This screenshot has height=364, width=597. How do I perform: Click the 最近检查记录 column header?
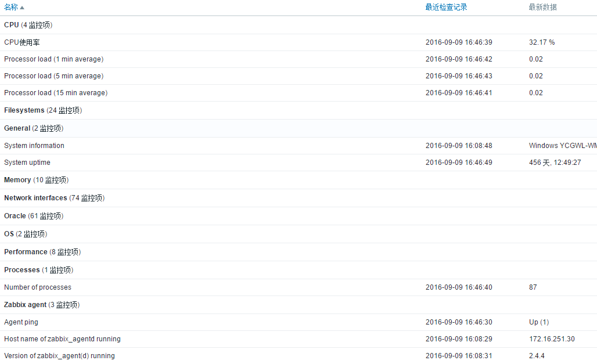coord(446,8)
